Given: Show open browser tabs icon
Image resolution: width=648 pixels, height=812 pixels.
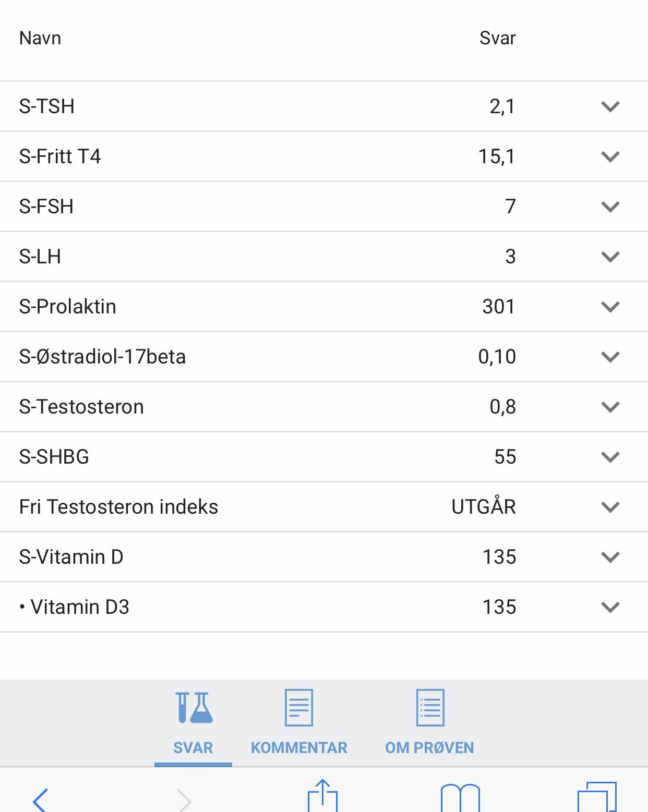Looking at the screenshot, I should coord(597,797).
